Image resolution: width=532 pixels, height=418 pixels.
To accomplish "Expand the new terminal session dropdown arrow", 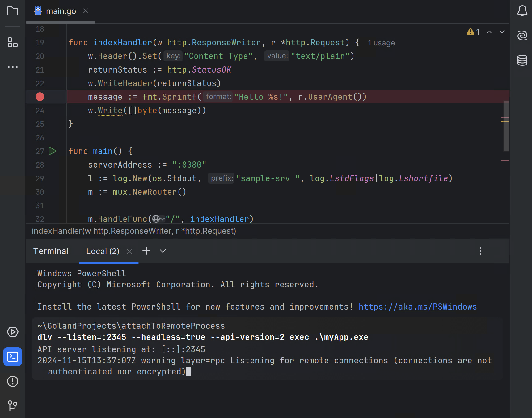I will [163, 251].
